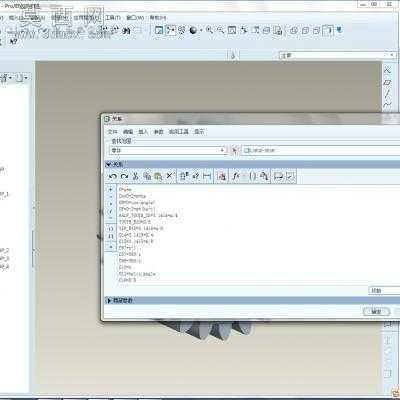Select datum plane tool in right toolbar
400x400 pixels.
387,82
